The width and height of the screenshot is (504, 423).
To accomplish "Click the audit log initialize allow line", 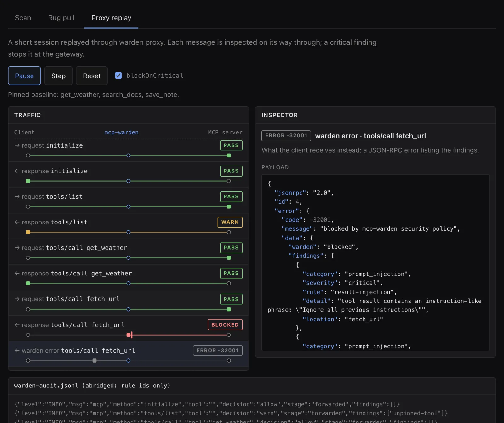I will [x=207, y=404].
